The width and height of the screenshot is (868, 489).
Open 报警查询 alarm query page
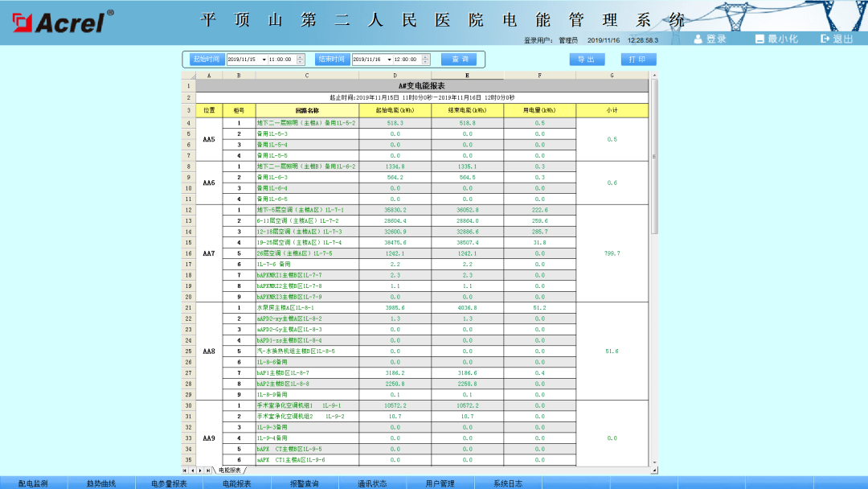pyautogui.click(x=305, y=483)
